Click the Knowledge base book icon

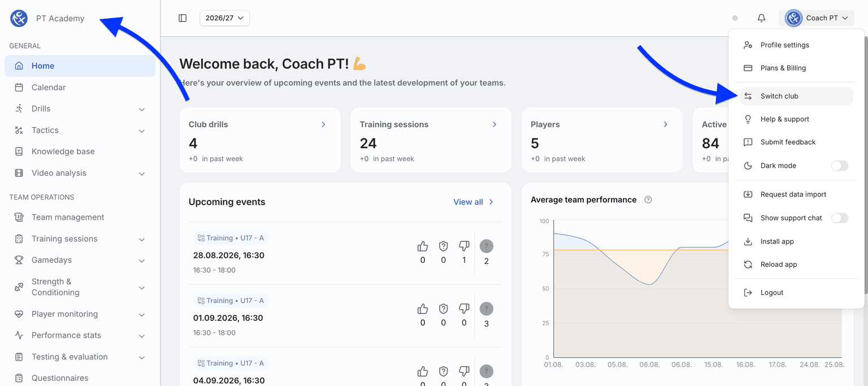19,151
